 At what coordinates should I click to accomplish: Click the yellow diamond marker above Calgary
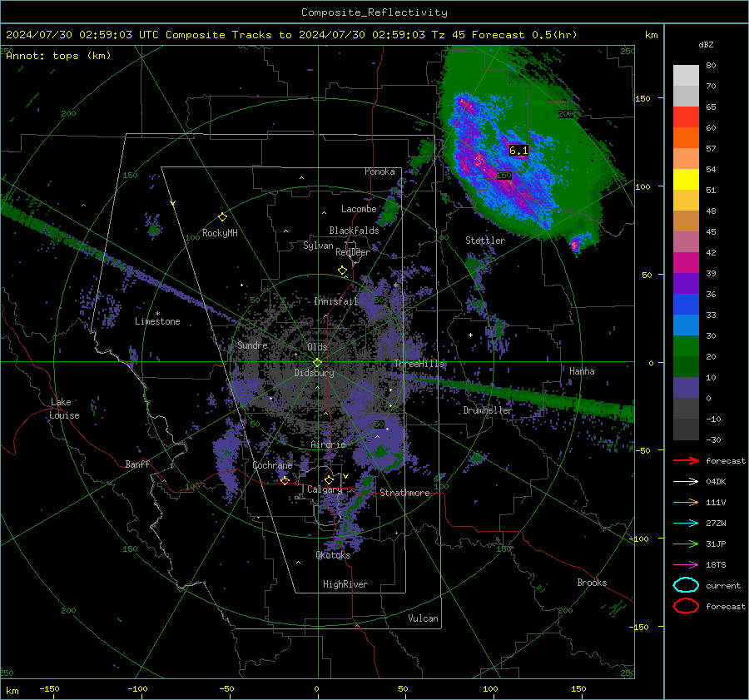(x=329, y=479)
